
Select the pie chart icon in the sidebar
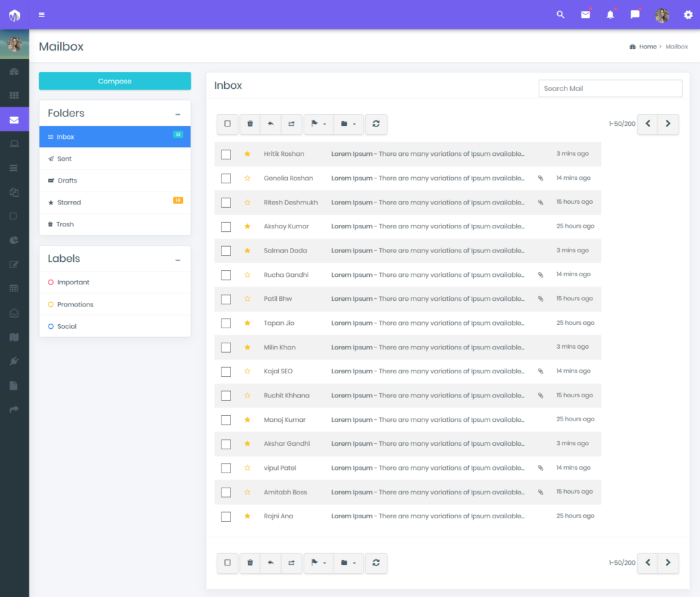(14, 239)
